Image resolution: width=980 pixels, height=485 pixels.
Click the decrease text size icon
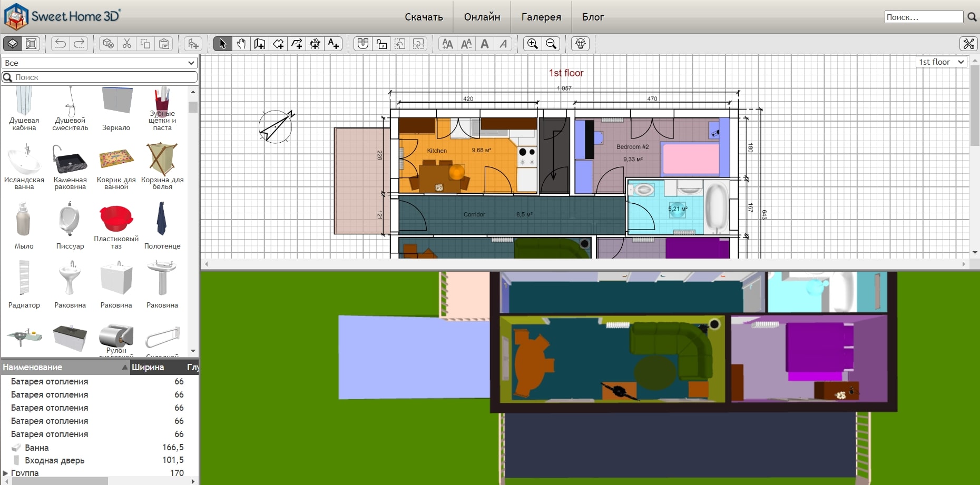click(466, 44)
